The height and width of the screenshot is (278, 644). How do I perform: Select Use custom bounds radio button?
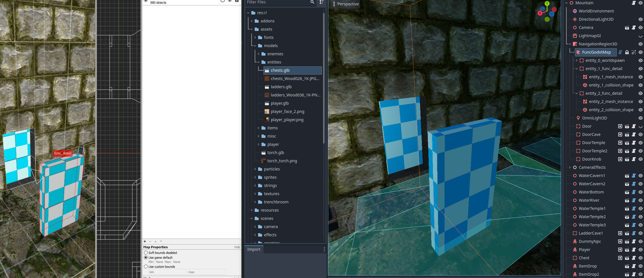(146, 267)
